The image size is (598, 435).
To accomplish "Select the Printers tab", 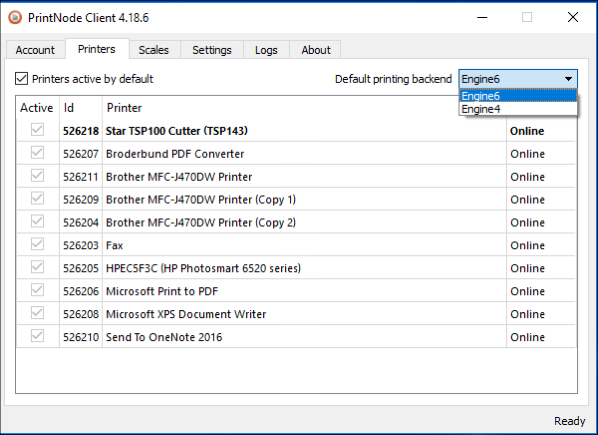I will point(97,49).
